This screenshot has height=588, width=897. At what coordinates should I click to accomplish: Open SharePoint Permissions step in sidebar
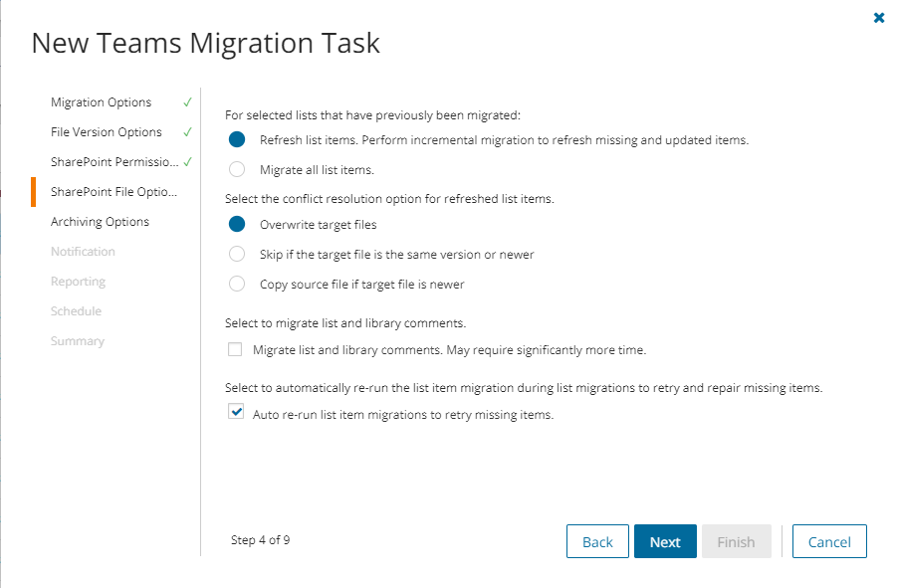[114, 162]
